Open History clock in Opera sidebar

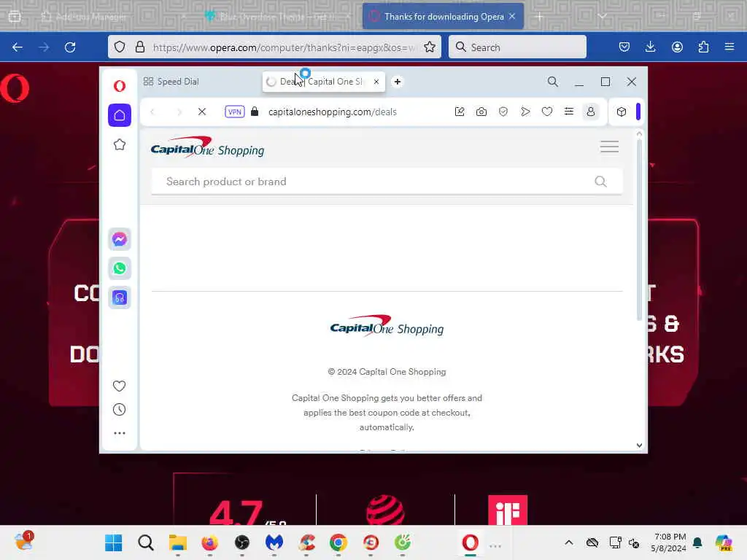click(x=119, y=410)
